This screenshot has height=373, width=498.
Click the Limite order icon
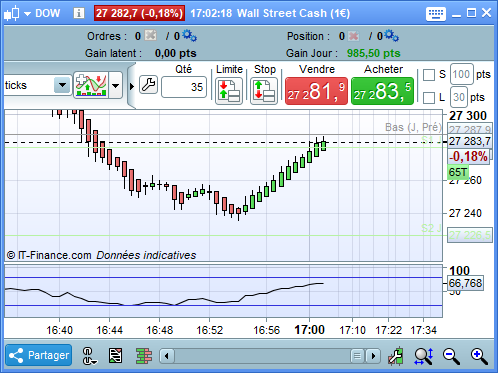click(229, 91)
